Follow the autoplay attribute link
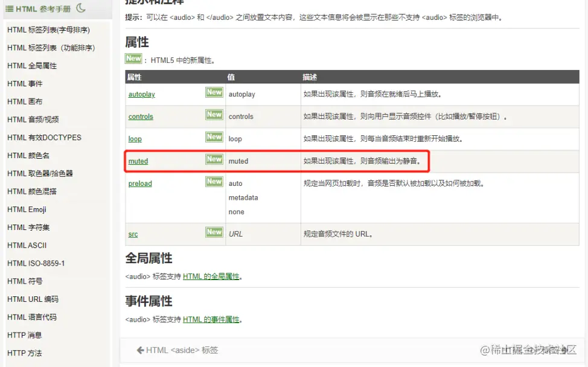The width and height of the screenshot is (588, 367). tap(141, 95)
